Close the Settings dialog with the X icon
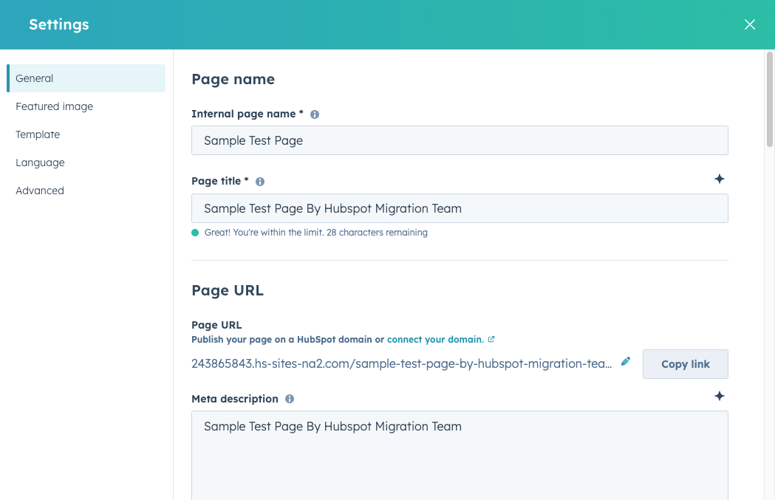775x500 pixels. [749, 25]
